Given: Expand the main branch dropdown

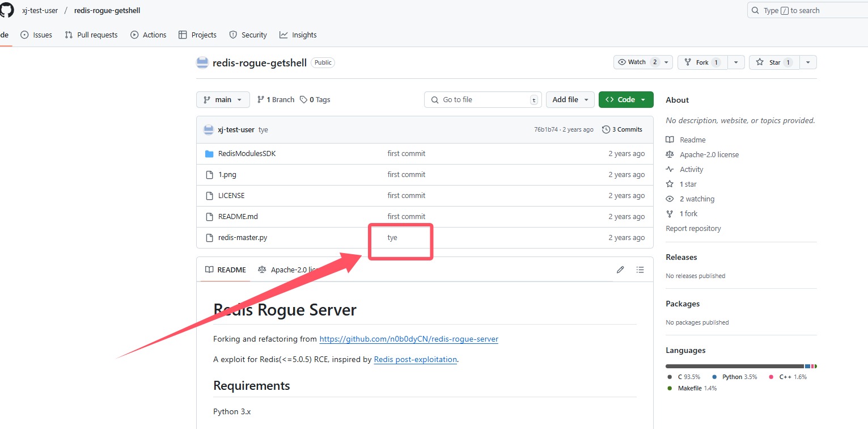Looking at the screenshot, I should (223, 99).
